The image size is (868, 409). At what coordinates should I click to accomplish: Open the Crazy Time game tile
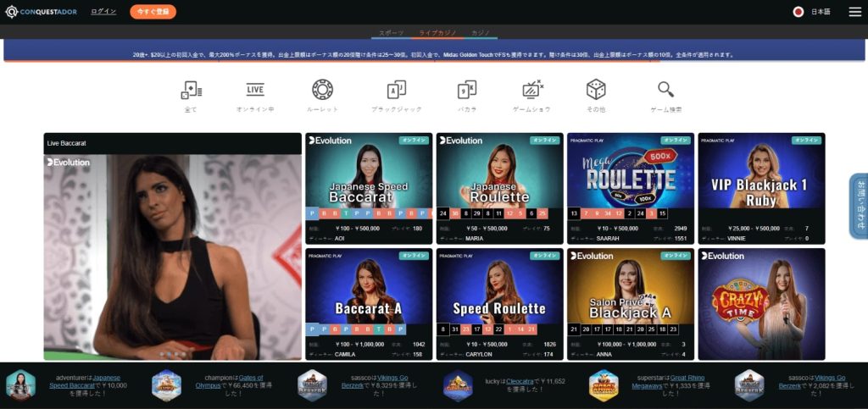pyautogui.click(x=760, y=301)
